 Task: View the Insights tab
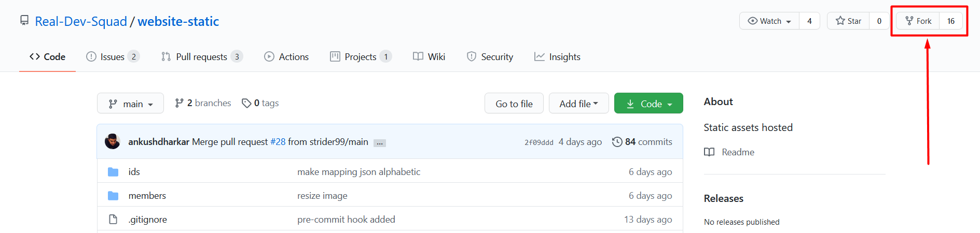point(557,57)
